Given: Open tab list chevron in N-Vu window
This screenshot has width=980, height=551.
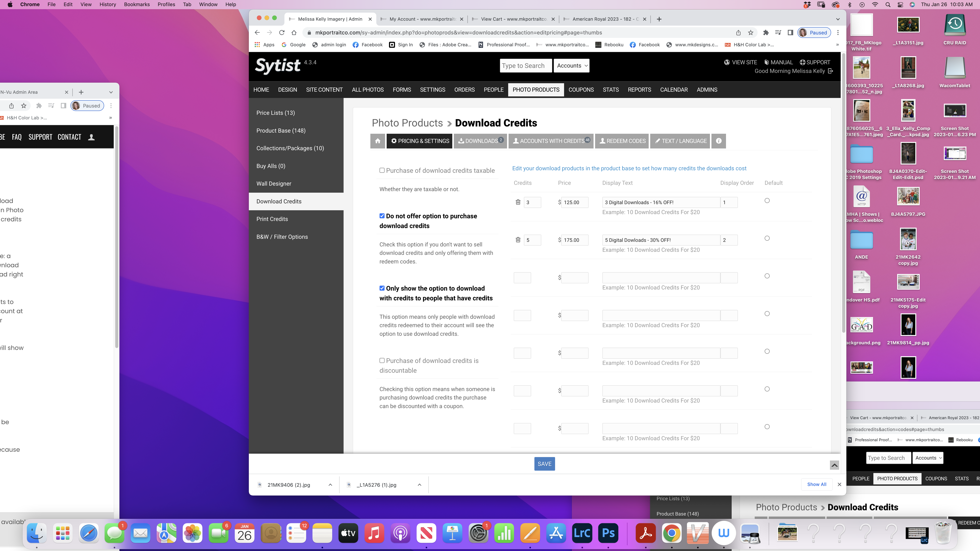Looking at the screenshot, I should pos(111,92).
